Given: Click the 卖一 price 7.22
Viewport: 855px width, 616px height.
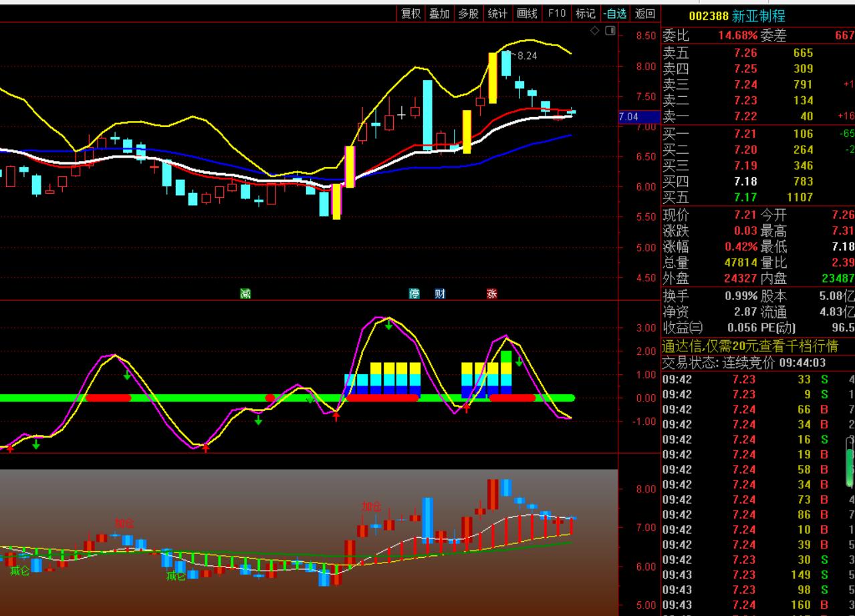Looking at the screenshot, I should [745, 116].
